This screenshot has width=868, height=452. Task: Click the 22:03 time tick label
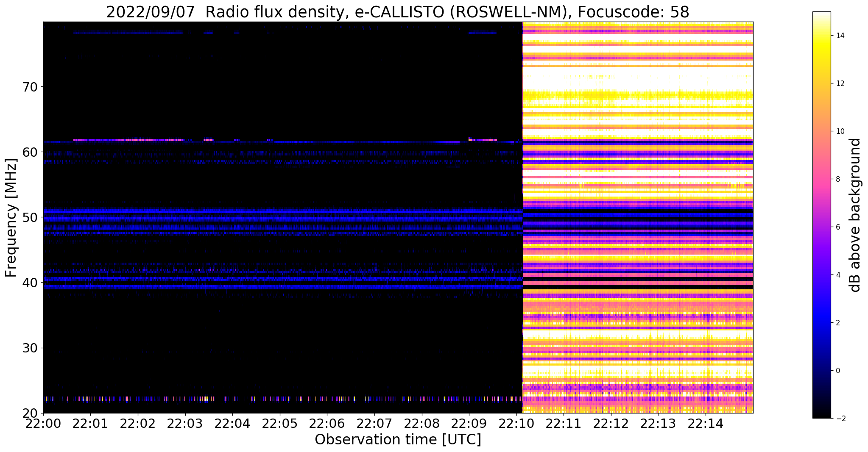185,423
